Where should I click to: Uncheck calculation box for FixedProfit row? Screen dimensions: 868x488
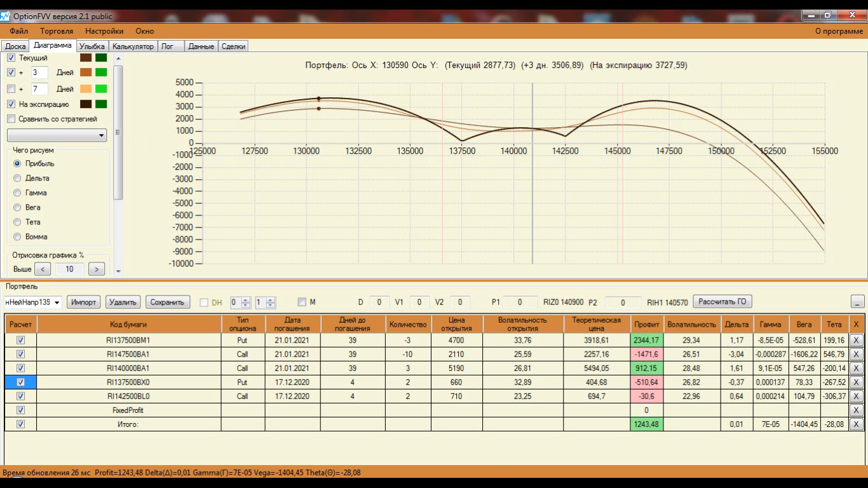(x=20, y=410)
